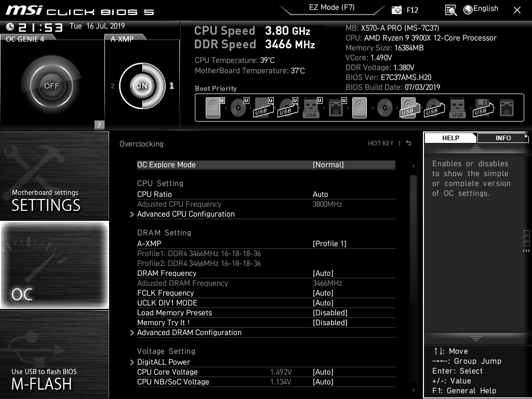Viewport: 532px width, 399px height.
Task: Change FCLK Frequency Auto setting
Action: [x=323, y=293]
